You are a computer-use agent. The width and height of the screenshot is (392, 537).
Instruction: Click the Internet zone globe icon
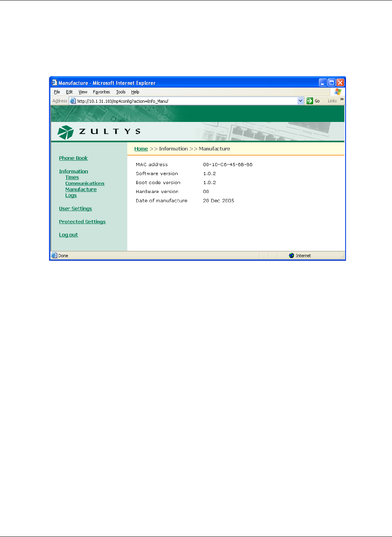pyautogui.click(x=291, y=256)
